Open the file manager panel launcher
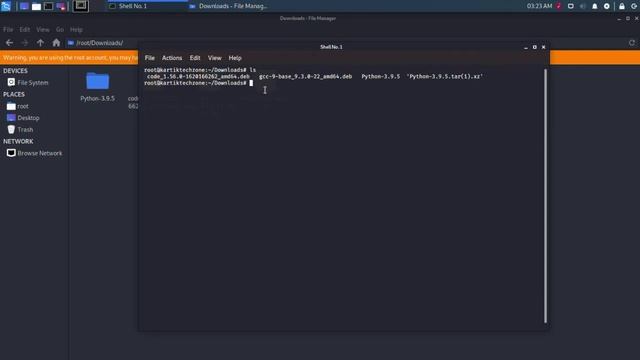Screen dimensions: 640x360 coord(36,7)
